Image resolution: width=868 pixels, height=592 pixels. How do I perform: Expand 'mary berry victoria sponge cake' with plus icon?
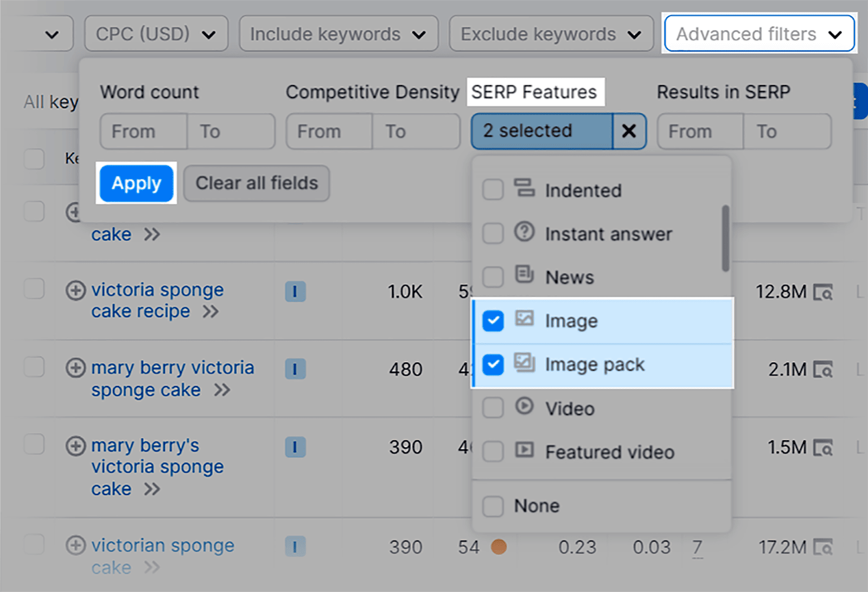coord(76,368)
